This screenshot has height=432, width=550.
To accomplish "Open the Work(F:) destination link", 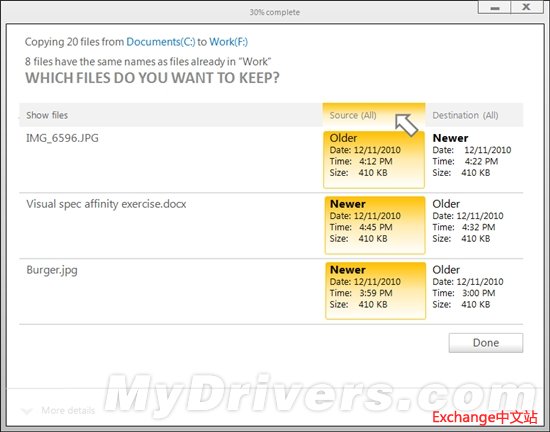I will pyautogui.click(x=228, y=42).
